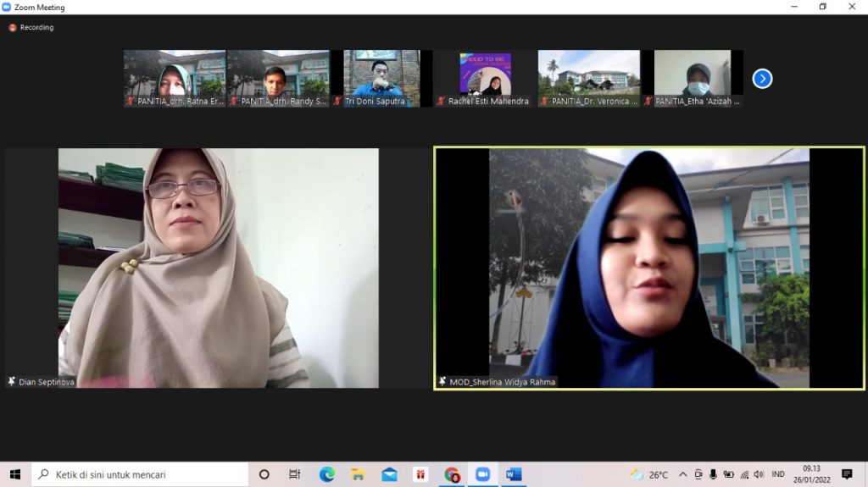Toggle the Wi-Fi network icon in tray
This screenshot has width=868, height=487.
coord(744,474)
